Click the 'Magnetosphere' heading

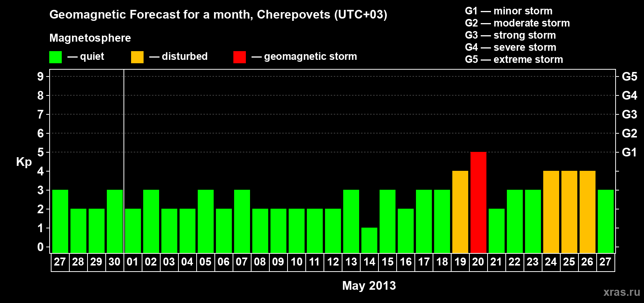(90, 38)
